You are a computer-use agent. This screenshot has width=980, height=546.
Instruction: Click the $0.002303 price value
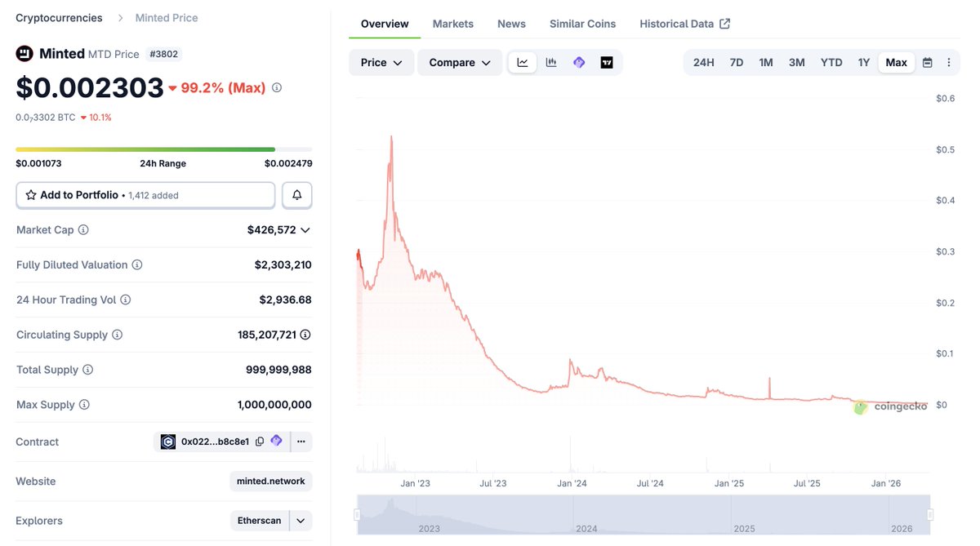coord(90,87)
